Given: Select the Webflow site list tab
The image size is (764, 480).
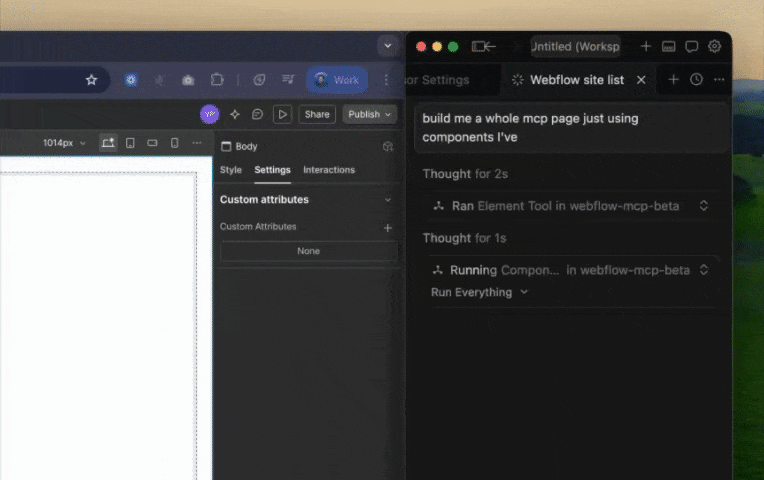Looking at the screenshot, I should coord(577,80).
